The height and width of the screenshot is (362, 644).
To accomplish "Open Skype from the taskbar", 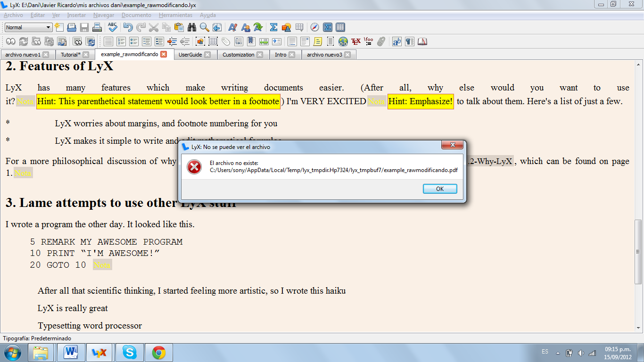I will tap(129, 353).
